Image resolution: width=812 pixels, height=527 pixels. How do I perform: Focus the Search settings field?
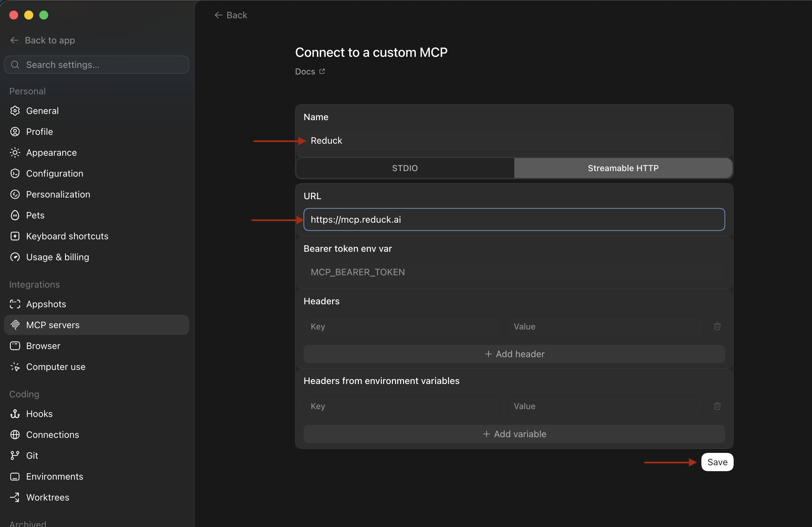click(x=97, y=65)
